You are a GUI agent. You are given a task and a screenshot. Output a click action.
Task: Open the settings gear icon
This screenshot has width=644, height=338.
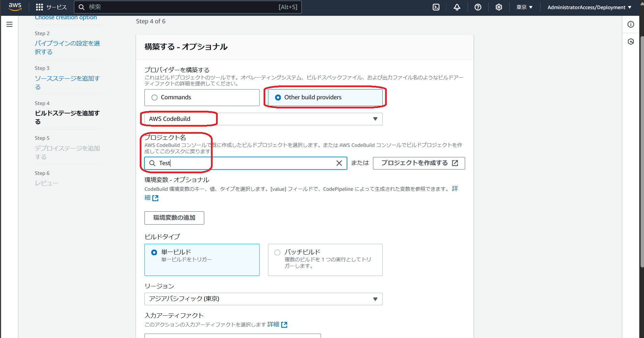click(x=499, y=7)
